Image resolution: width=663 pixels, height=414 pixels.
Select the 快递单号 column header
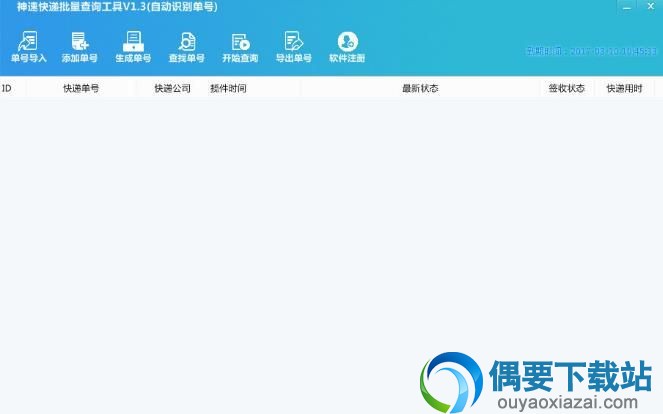coord(81,88)
